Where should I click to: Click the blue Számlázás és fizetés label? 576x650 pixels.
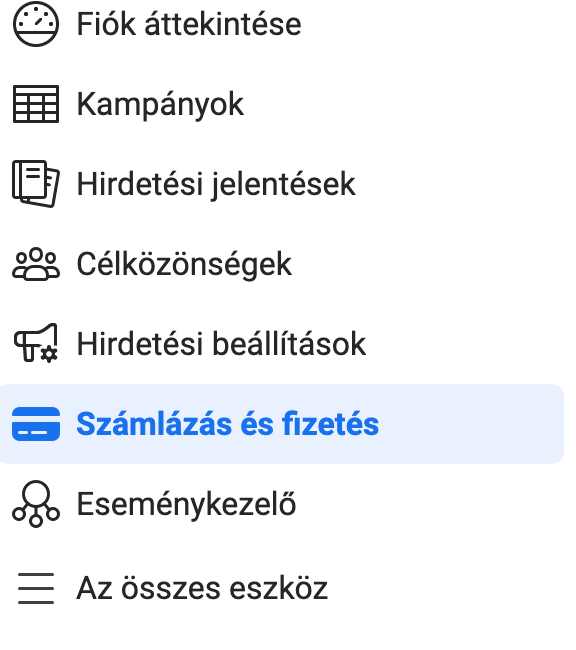pyautogui.click(x=228, y=424)
